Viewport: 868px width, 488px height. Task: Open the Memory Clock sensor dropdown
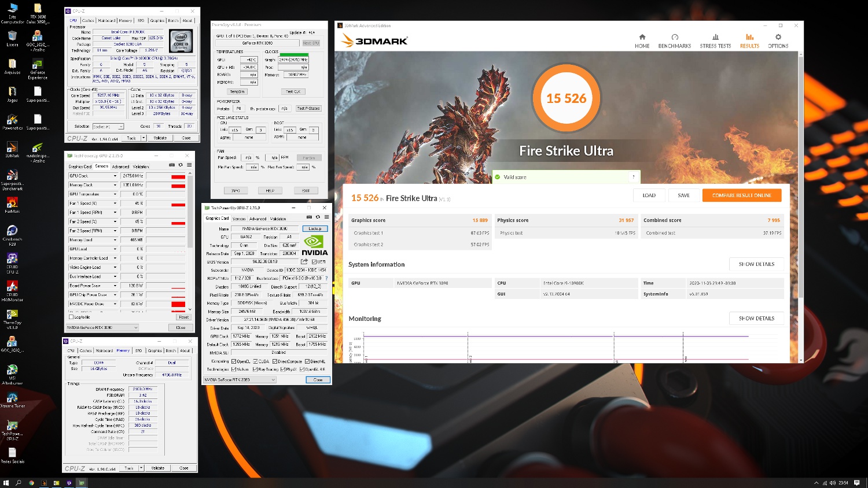[x=115, y=185]
